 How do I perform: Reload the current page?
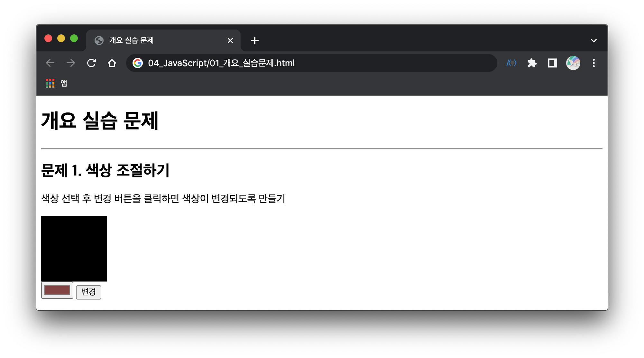pos(91,63)
